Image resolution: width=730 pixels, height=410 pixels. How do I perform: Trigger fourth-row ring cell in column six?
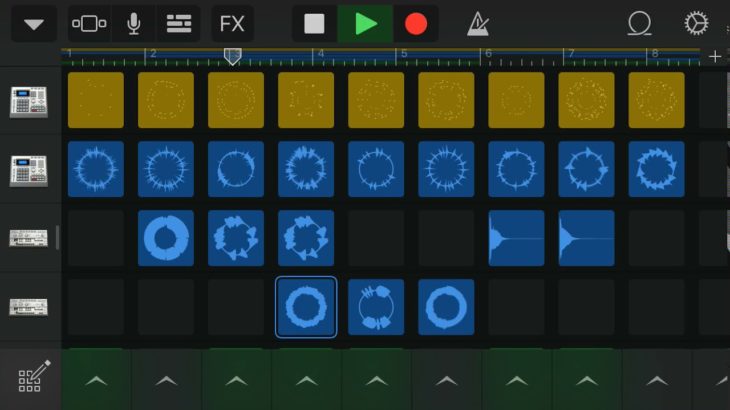[446, 307]
